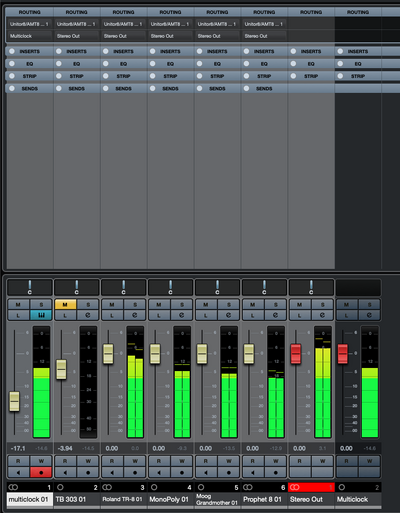Open Multiclock output routing of multiclock 01 channel
The height and width of the screenshot is (513, 400).
(29, 36)
